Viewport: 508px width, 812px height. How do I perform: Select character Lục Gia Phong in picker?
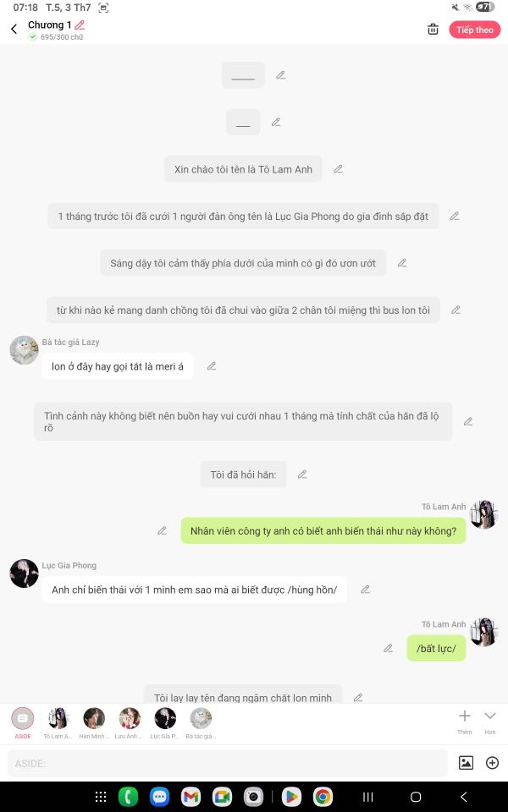[x=165, y=723]
